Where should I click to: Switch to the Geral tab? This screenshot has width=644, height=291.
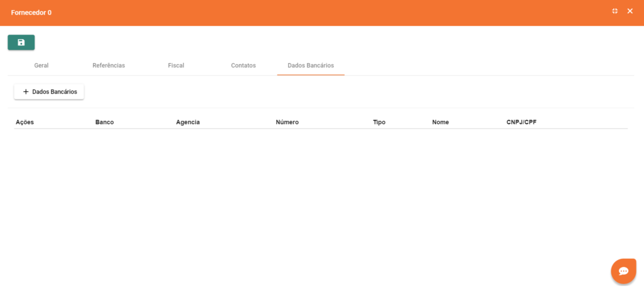pos(42,66)
